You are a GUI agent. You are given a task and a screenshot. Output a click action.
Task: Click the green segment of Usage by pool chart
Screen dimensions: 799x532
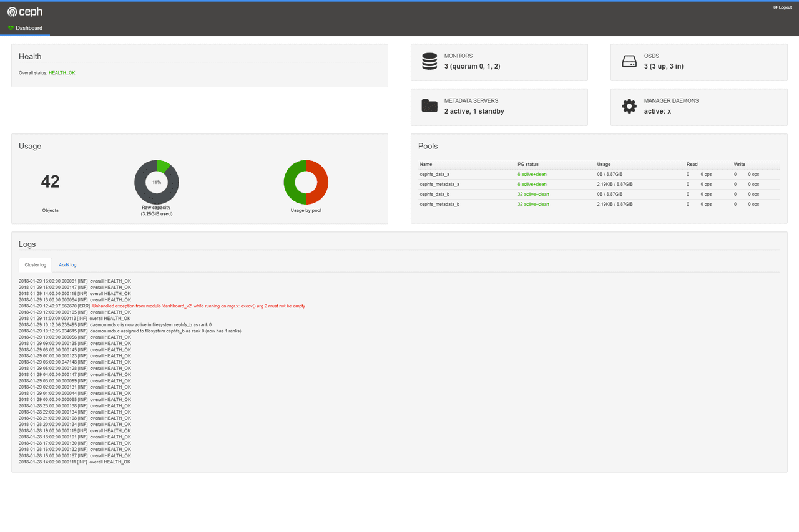(x=292, y=182)
